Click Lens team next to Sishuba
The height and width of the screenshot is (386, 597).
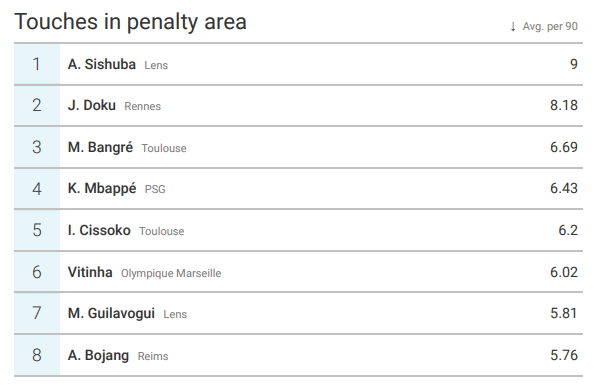(156, 65)
